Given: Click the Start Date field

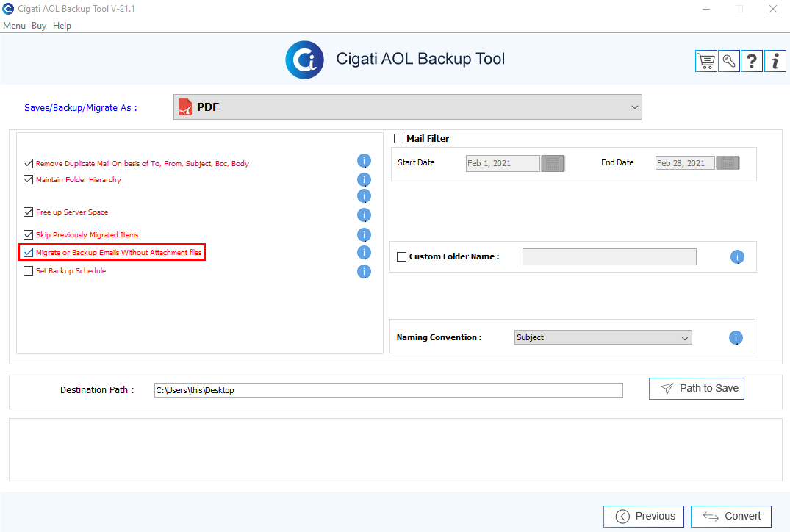Looking at the screenshot, I should pyautogui.click(x=503, y=163).
